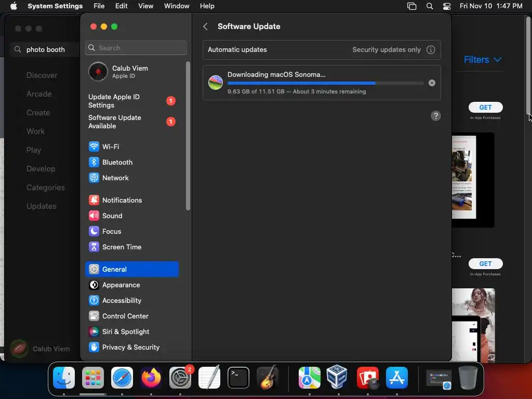Open Focus settings in sidebar
Image resolution: width=532 pixels, height=399 pixels.
(x=131, y=231)
